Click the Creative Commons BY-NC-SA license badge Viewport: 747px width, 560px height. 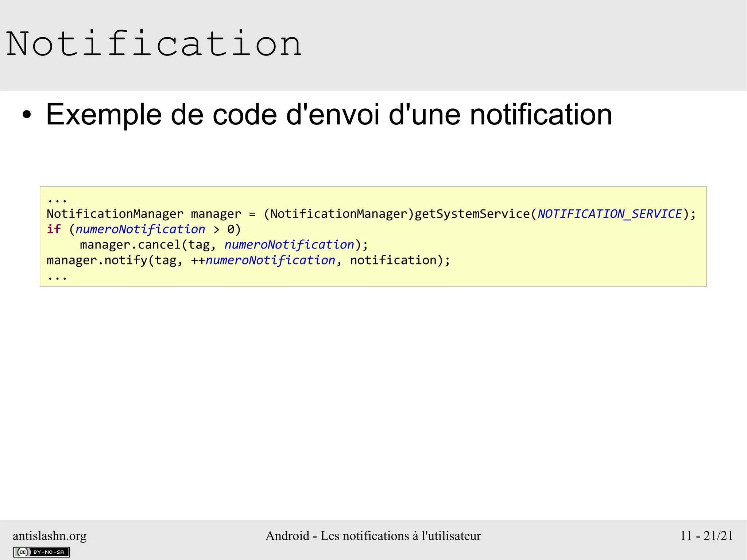pyautogui.click(x=42, y=552)
